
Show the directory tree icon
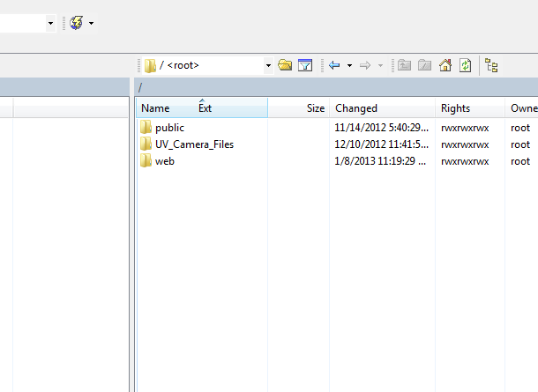[x=491, y=65]
